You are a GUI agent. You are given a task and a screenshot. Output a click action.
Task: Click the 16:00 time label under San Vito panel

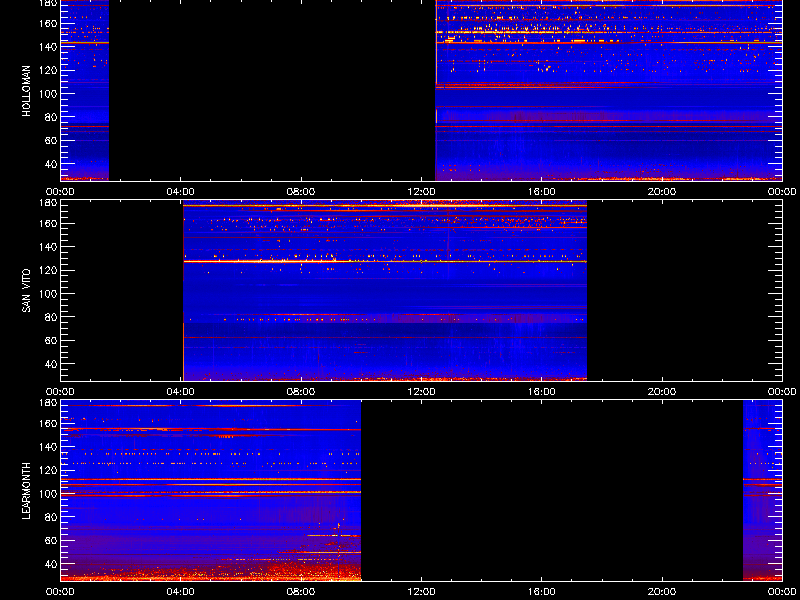point(541,392)
